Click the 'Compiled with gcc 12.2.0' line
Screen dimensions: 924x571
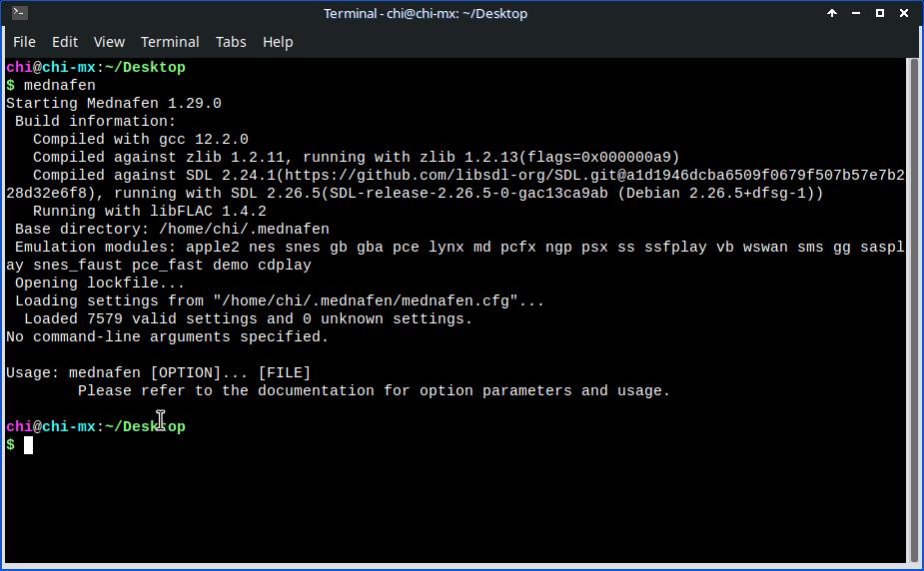tap(141, 140)
